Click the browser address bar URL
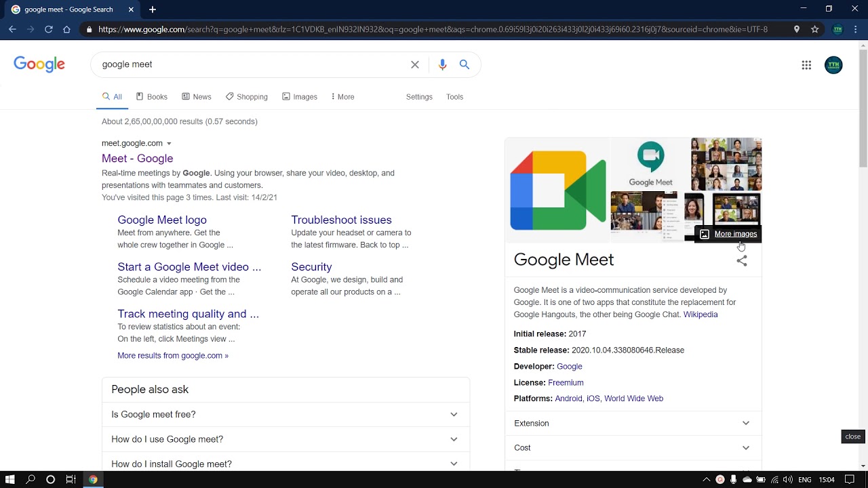Screen dimensions: 868x488 pyautogui.click(x=433, y=29)
